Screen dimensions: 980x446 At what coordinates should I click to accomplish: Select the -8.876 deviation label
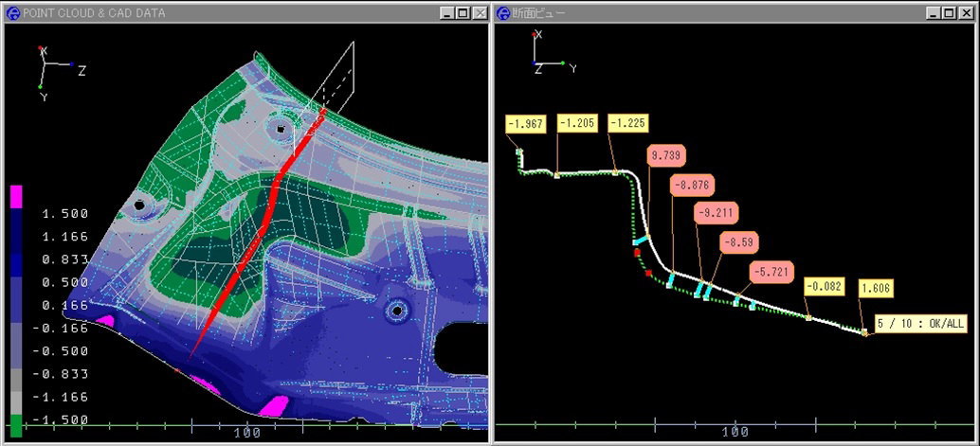690,184
